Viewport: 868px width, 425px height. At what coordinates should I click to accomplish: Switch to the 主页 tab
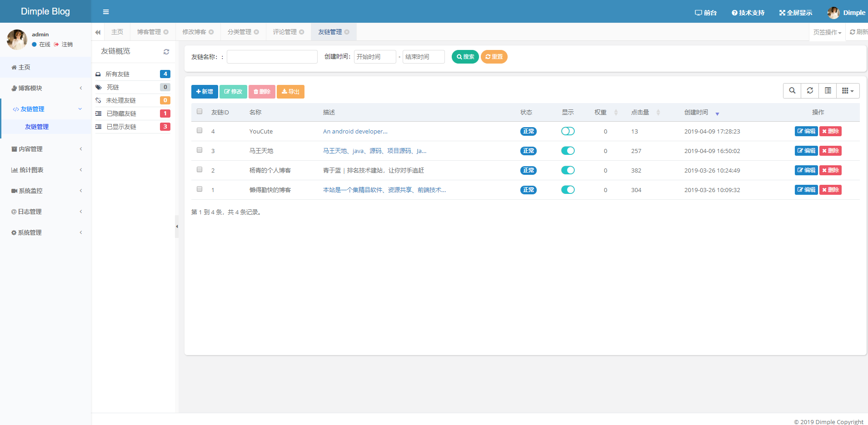click(x=117, y=32)
